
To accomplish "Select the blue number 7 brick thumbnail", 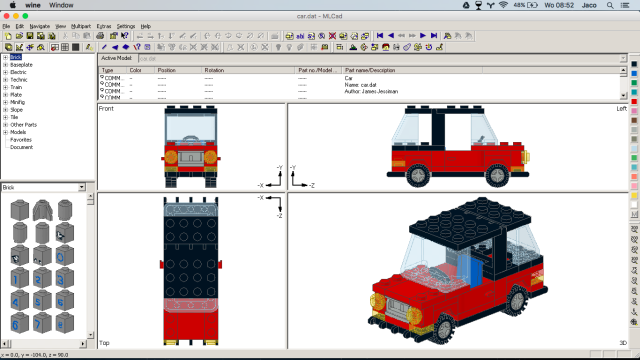I will [42, 324].
